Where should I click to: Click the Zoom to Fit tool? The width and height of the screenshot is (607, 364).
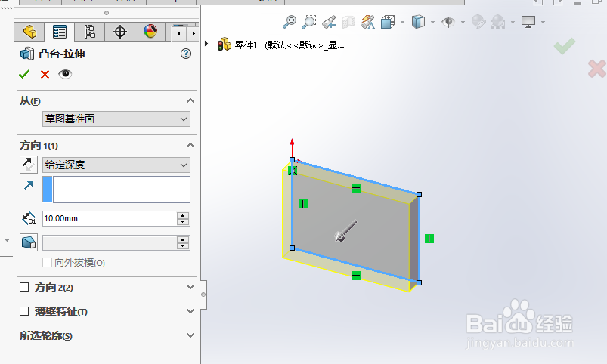tap(290, 22)
